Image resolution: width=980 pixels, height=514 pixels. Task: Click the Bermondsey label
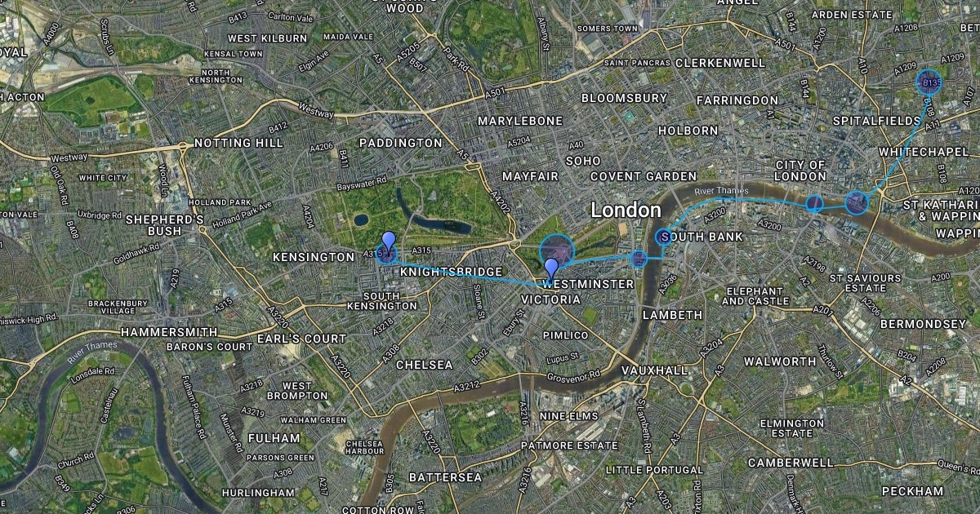(x=923, y=324)
